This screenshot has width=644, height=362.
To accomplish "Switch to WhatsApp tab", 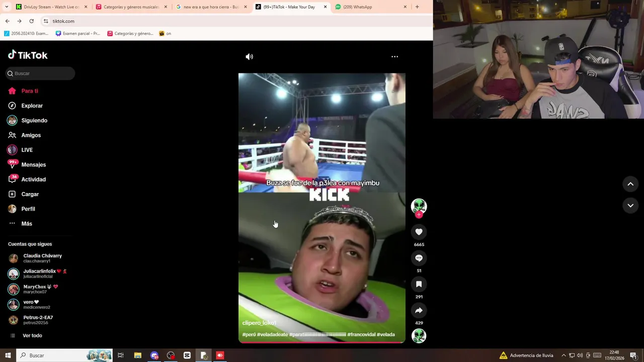I will click(x=371, y=7).
